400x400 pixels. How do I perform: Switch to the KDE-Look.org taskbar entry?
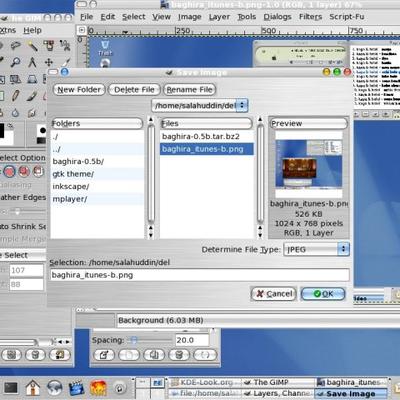(x=205, y=382)
